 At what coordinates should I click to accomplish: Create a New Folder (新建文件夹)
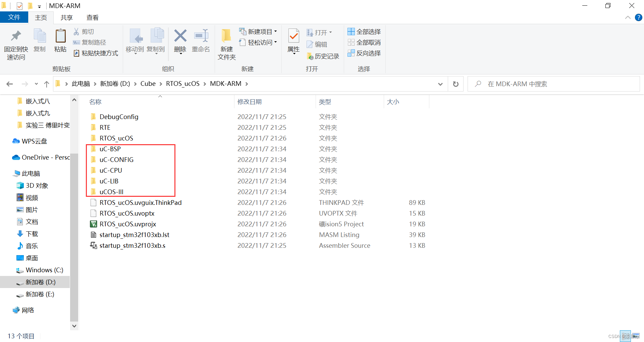click(x=226, y=44)
